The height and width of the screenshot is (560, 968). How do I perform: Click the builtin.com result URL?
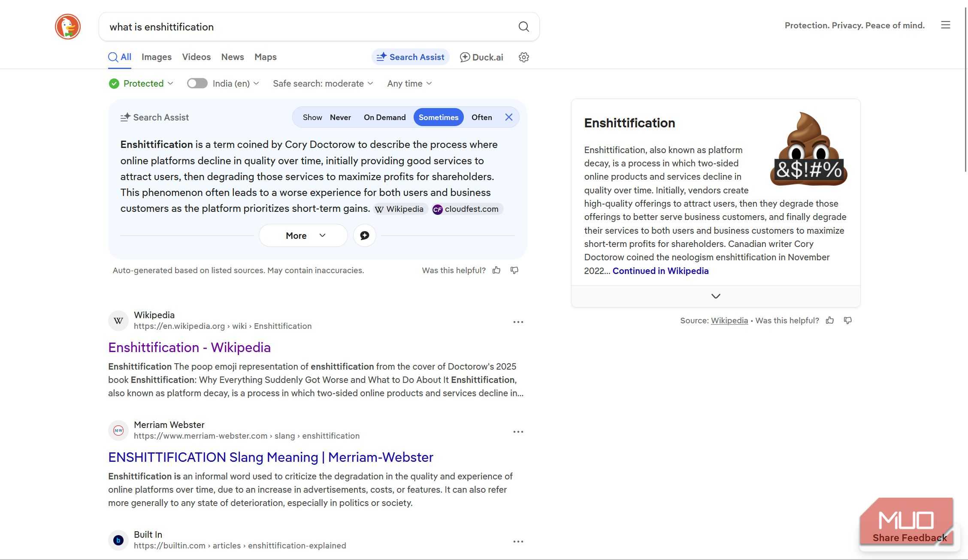pos(240,546)
